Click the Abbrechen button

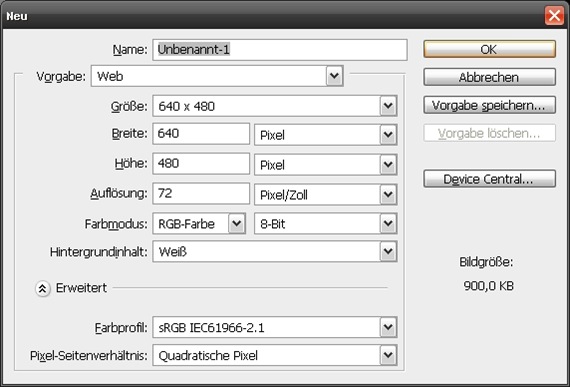[489, 77]
